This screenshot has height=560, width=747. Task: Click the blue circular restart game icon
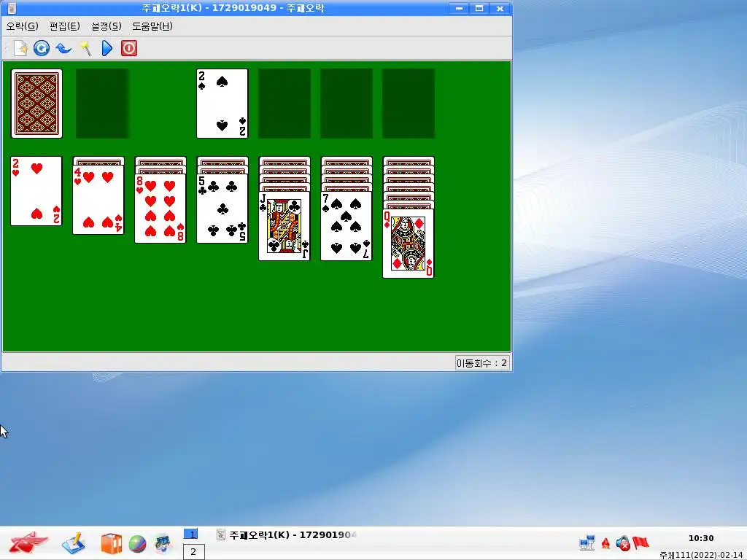pyautogui.click(x=42, y=48)
